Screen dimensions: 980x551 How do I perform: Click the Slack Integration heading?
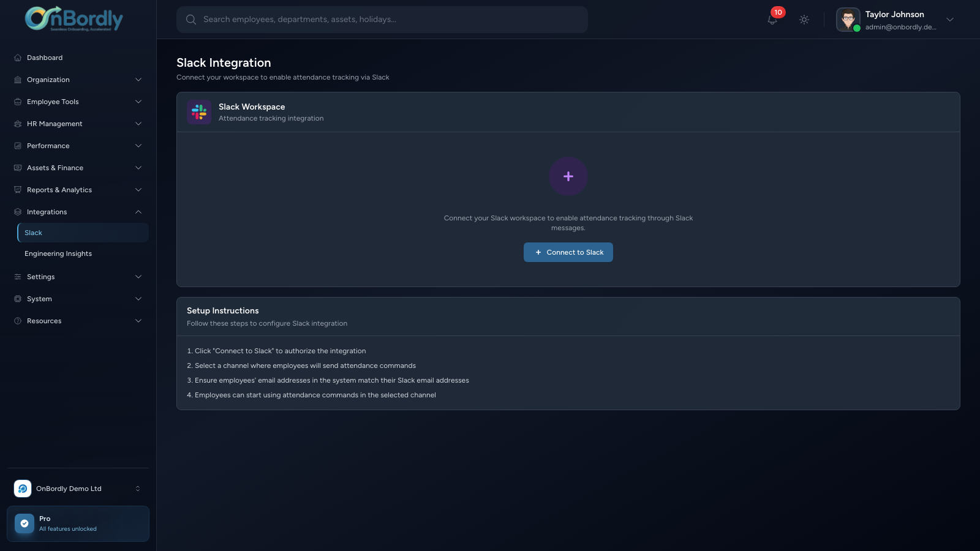pyautogui.click(x=224, y=62)
